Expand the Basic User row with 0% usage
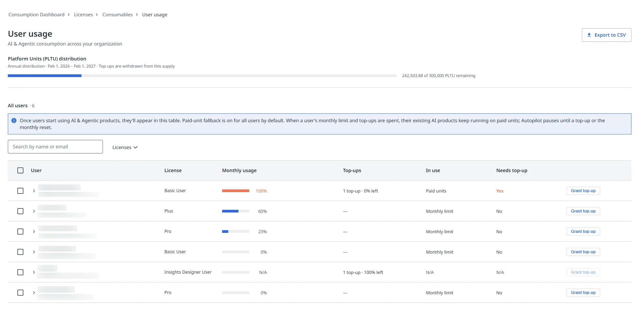Viewport: 644px width, 313px height. click(34, 252)
